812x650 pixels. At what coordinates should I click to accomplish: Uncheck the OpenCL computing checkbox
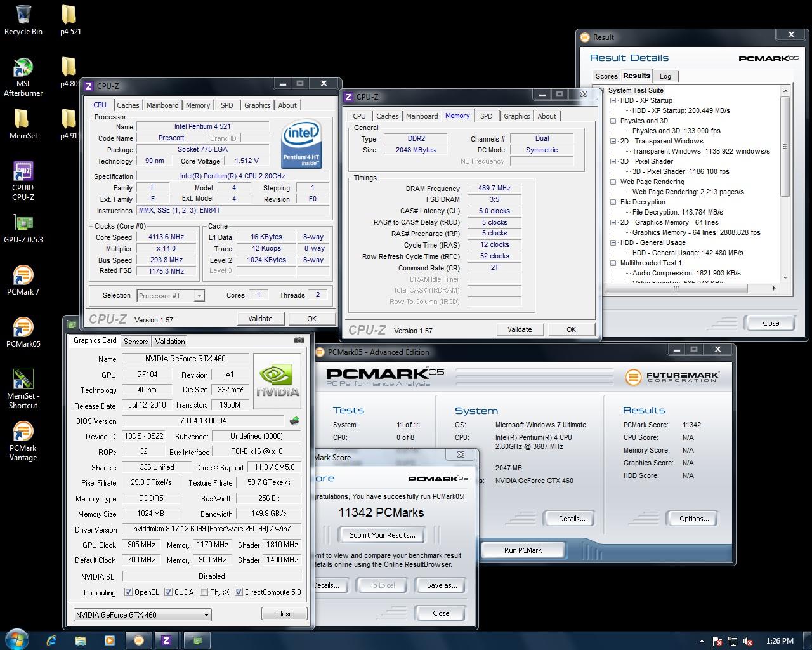(128, 592)
